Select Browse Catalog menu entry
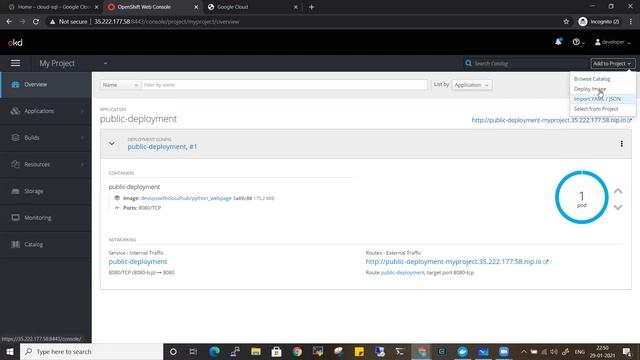Viewport: 640px width, 360px height. 592,79
